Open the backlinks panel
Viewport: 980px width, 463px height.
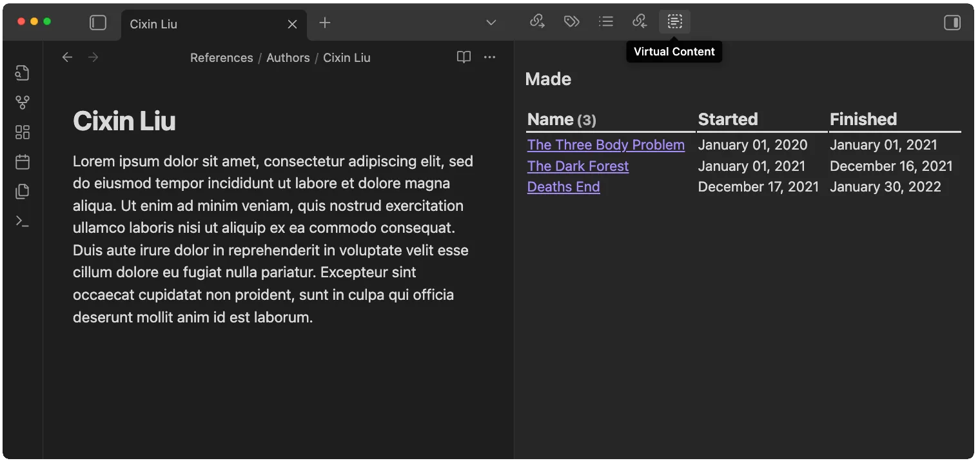pyautogui.click(x=640, y=22)
